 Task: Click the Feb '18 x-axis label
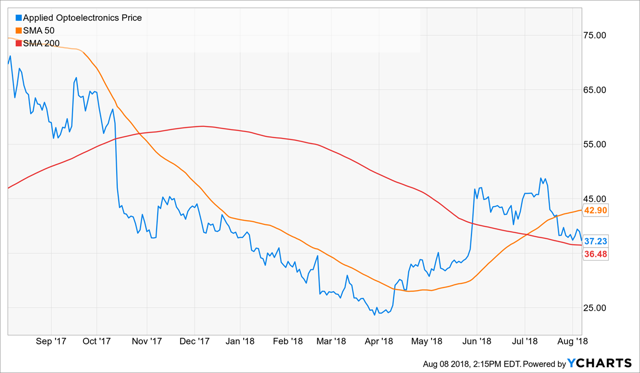tap(288, 341)
